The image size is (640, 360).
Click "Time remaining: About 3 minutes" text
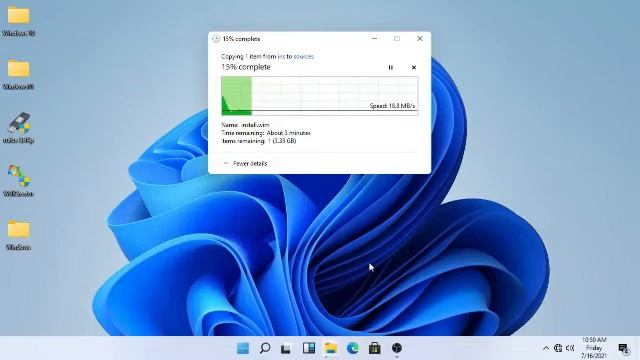click(x=266, y=133)
